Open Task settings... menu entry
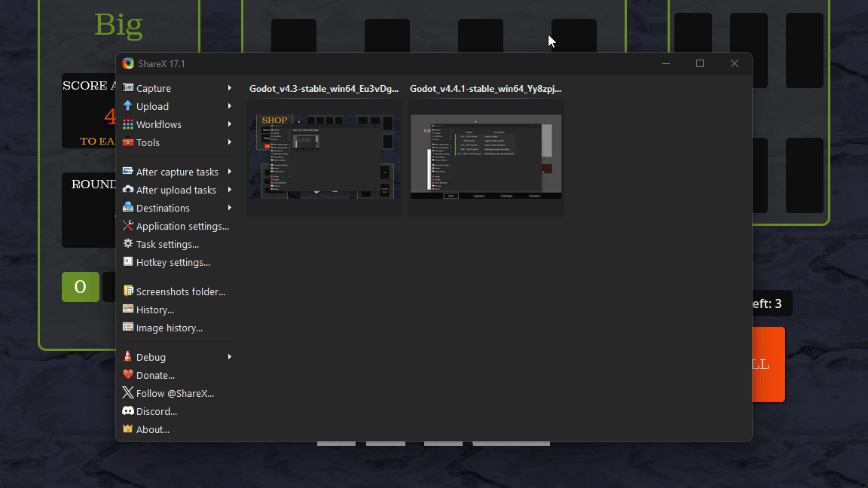868x488 pixels. pos(167,244)
